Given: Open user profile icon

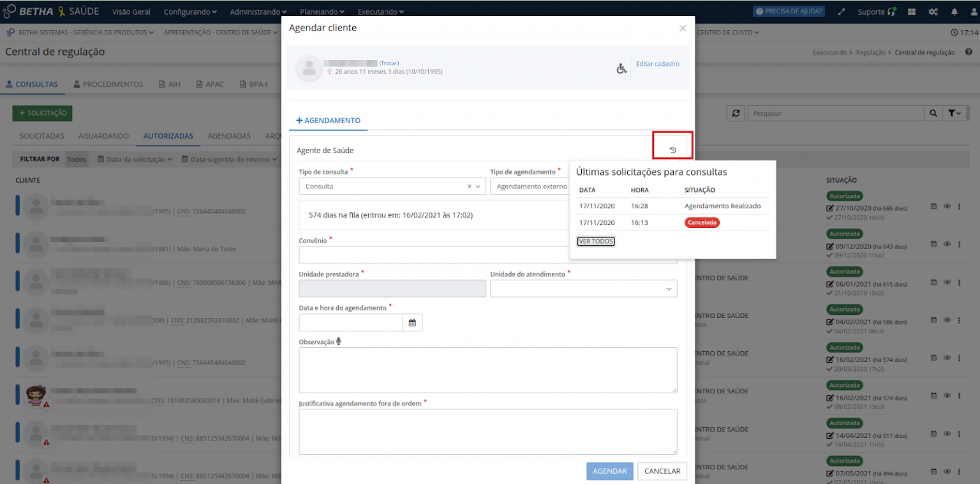Looking at the screenshot, I should tap(974, 11).
